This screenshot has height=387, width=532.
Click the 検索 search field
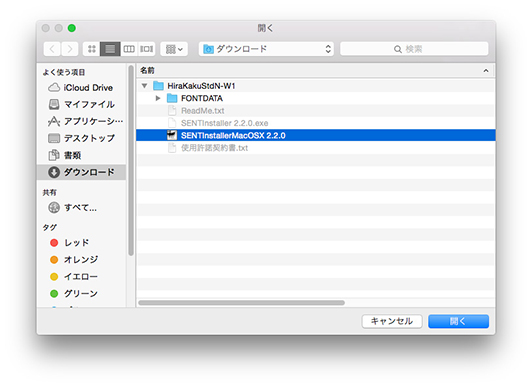(x=414, y=49)
